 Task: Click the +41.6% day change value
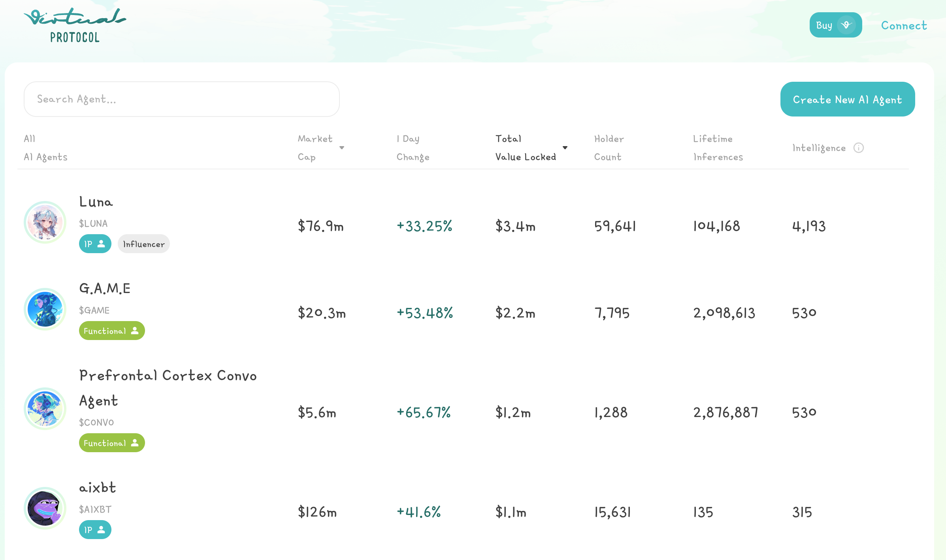419,512
